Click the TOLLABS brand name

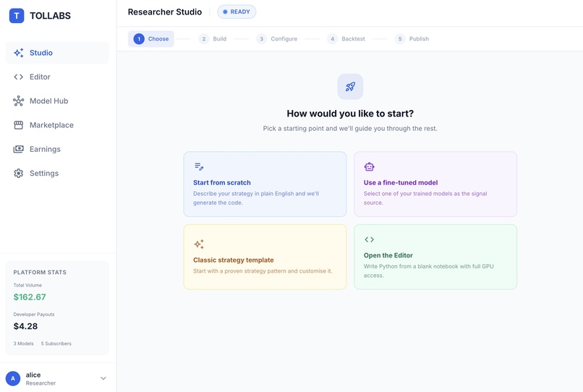coord(50,16)
